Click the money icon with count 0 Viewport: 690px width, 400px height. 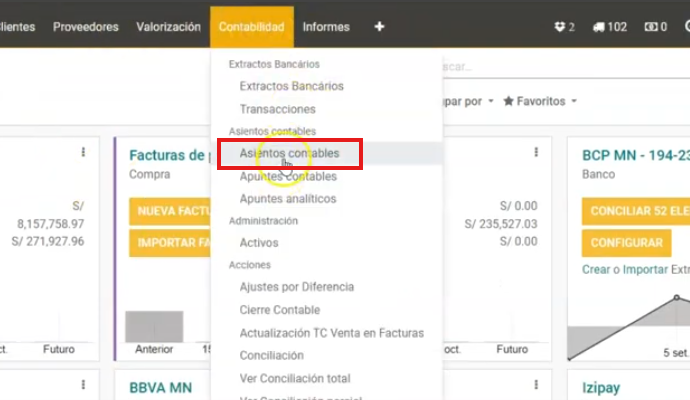click(656, 27)
